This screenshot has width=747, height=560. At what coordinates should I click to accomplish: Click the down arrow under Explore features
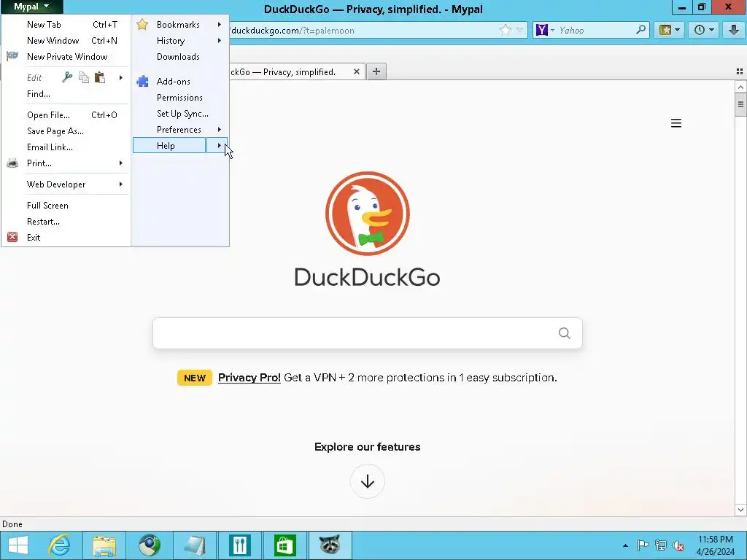tap(368, 481)
